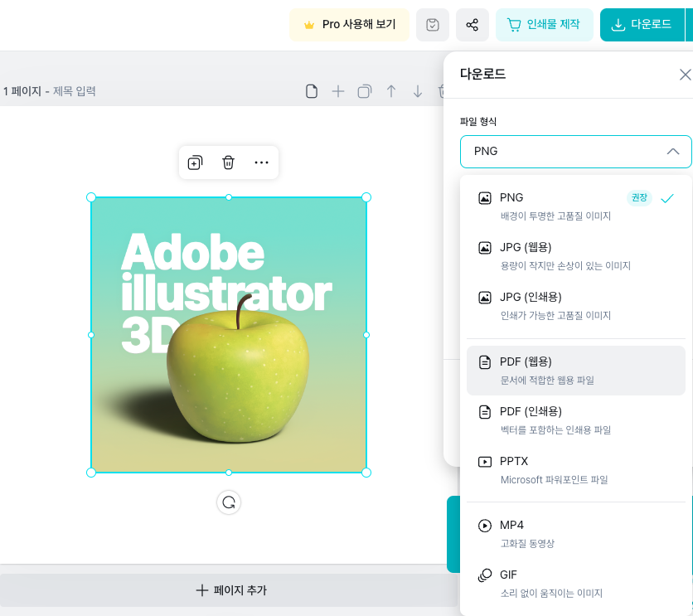Click the blank page icon in page toolbar

coord(312,91)
